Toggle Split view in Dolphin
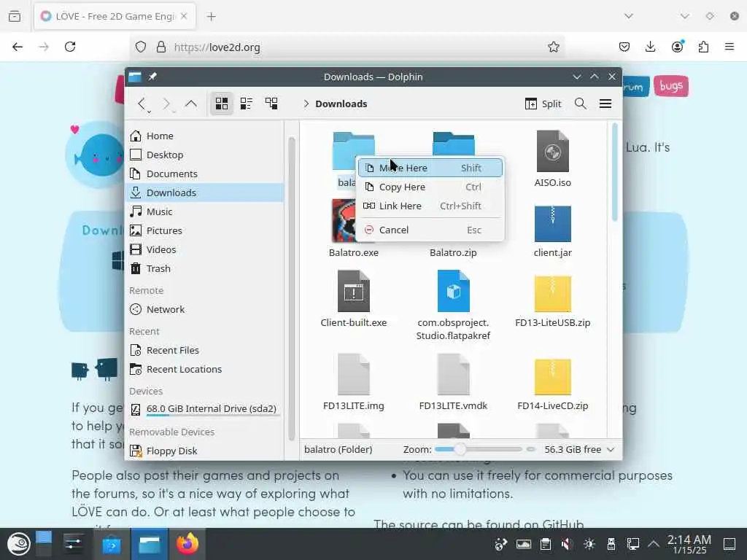The image size is (747, 560). [543, 104]
